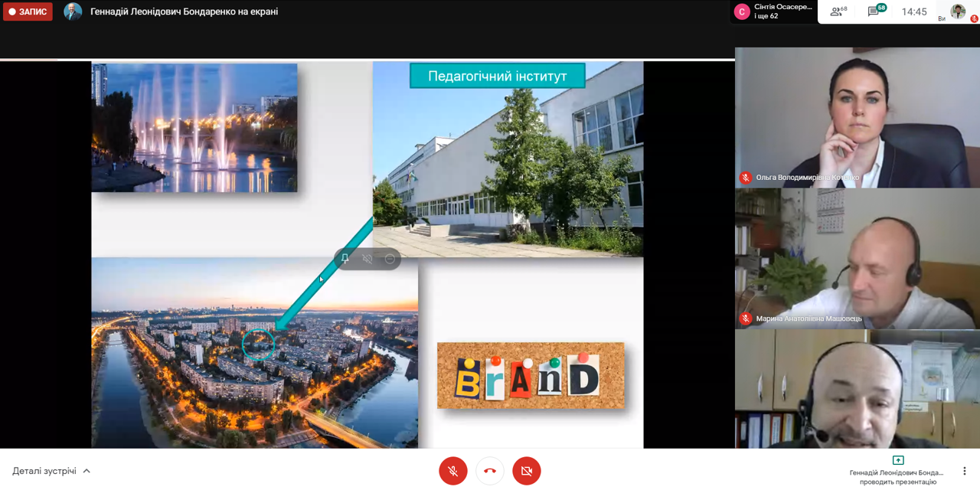980x490 pixels.
Task: Select Ольга Володимирівна's video tile
Action: (857, 117)
